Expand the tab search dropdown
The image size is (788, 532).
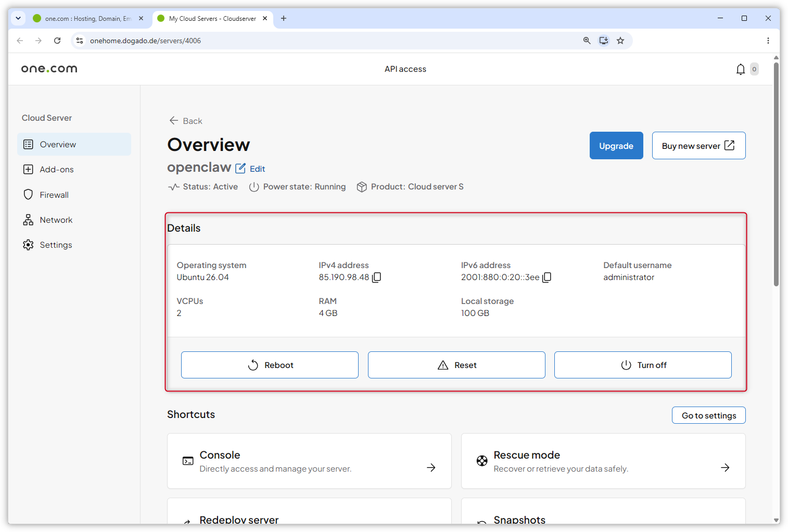pyautogui.click(x=18, y=18)
